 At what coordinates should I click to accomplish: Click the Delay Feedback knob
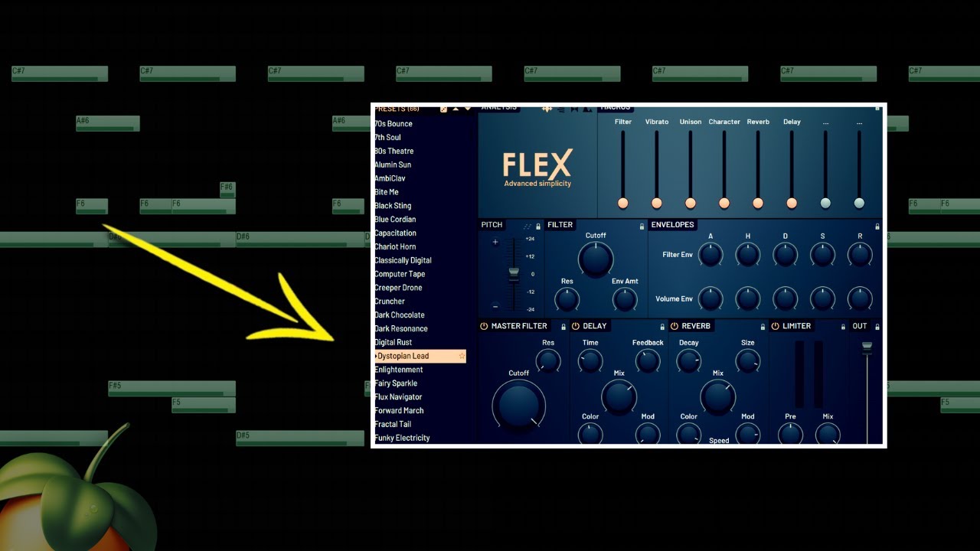point(648,361)
